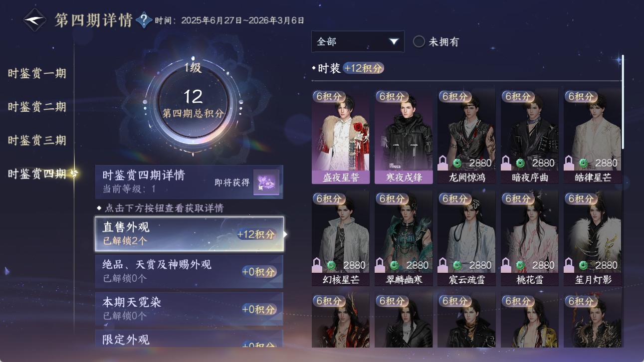Click the jade coin icon on 龙阙惊鸿
This screenshot has height=362, width=644.
(457, 163)
